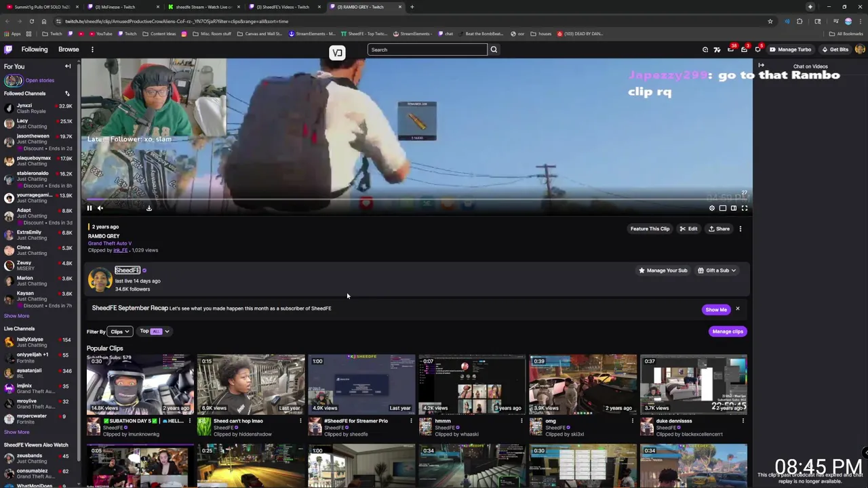Open the Grand Theft Auto V category link
868x488 pixels.
point(110,243)
